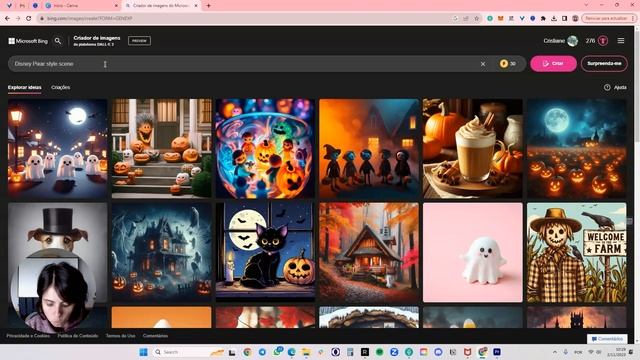
Task: Toggle browser side panel icon
Action: click(x=564, y=18)
